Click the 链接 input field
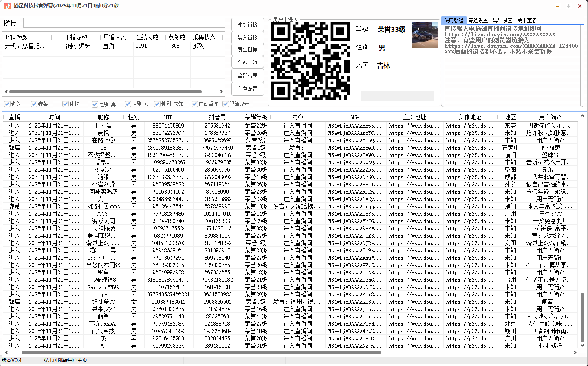Image resolution: width=588 pixels, height=366 pixels. click(124, 23)
